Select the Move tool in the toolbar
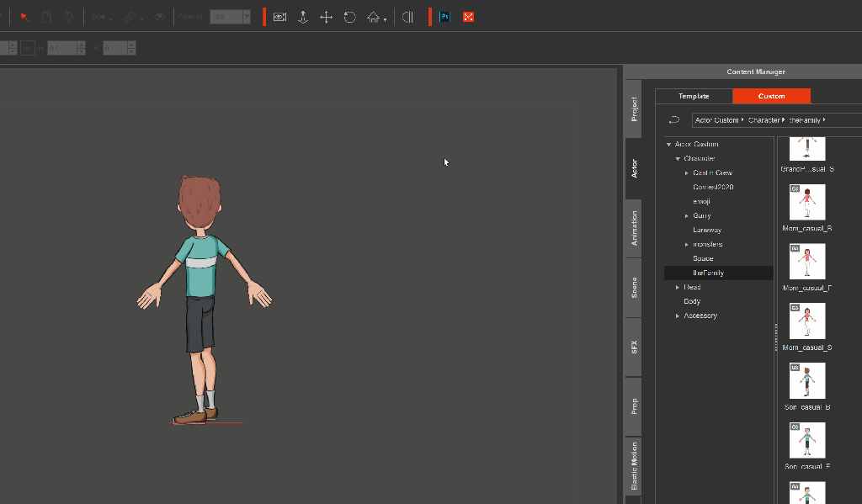 pos(326,16)
